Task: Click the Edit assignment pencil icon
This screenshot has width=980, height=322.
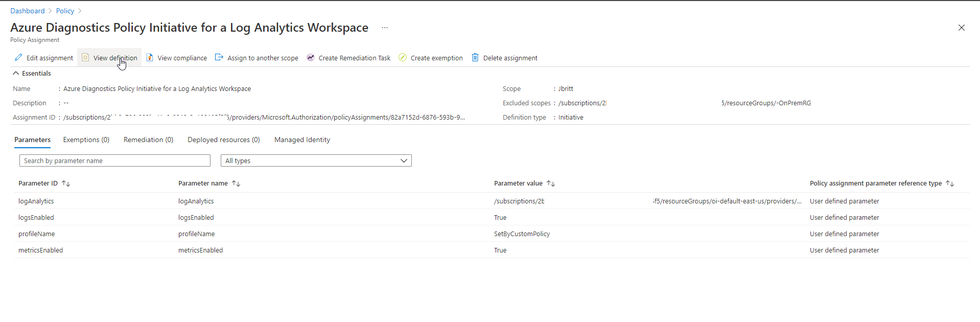Action: click(18, 57)
